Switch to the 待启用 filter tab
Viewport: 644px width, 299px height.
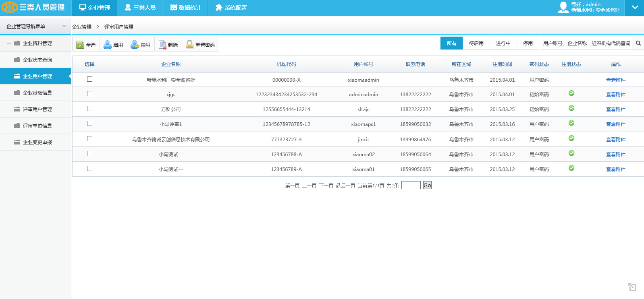point(476,43)
